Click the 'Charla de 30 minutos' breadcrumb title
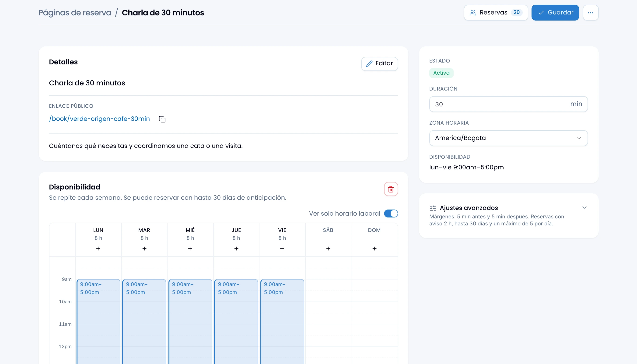Screen dimensions: 637x364 click(163, 13)
